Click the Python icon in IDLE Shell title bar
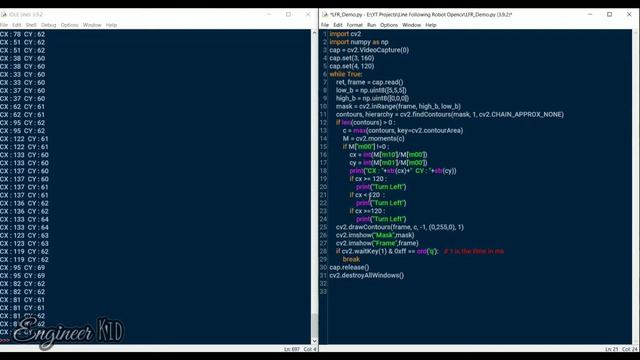 point(3,14)
